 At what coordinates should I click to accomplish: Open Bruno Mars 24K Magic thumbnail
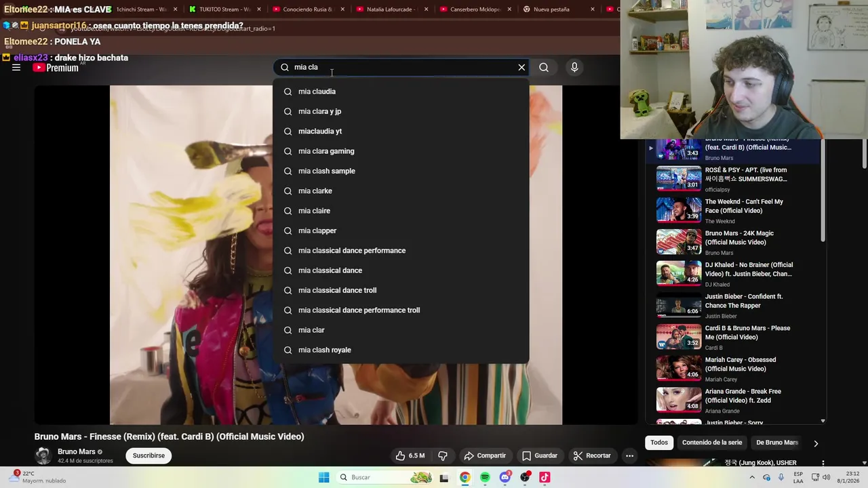[679, 242]
